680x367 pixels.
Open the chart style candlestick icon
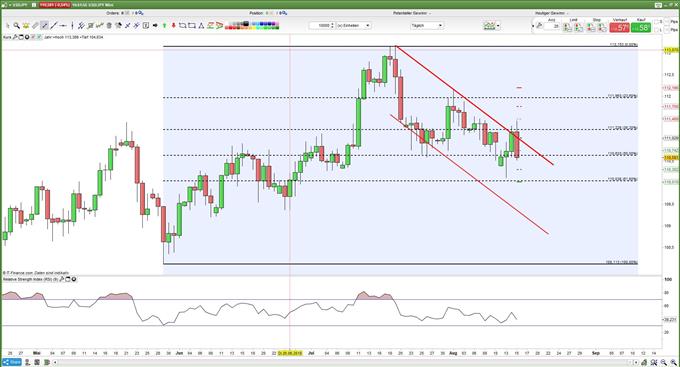point(489,26)
